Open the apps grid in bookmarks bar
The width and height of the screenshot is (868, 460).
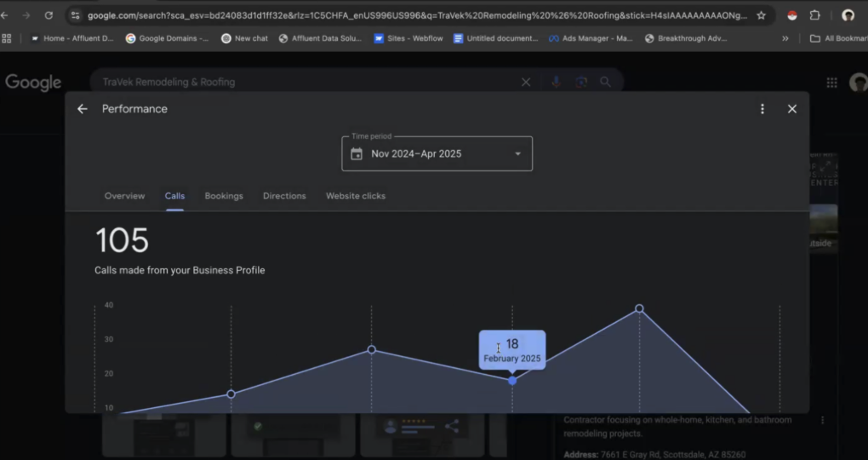[7, 38]
